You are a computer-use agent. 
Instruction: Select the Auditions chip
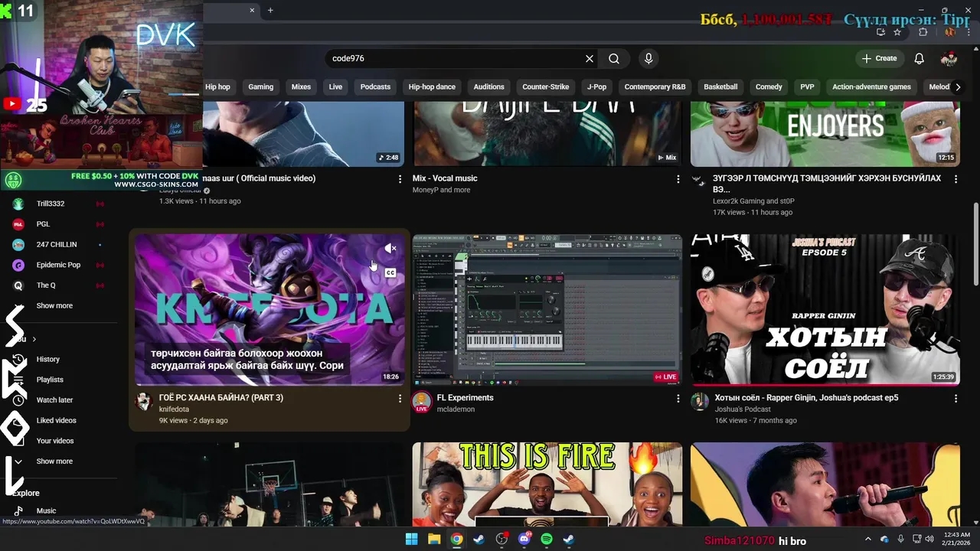tap(488, 86)
